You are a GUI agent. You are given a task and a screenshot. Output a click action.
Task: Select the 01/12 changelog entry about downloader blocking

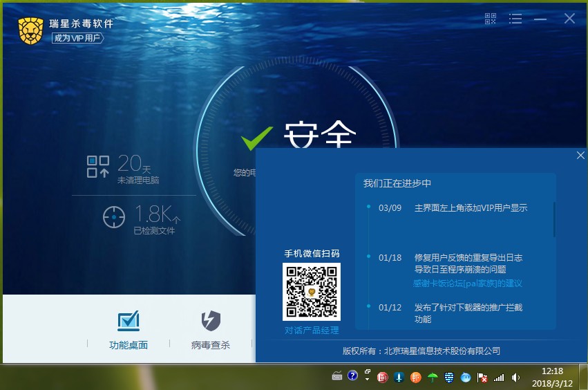click(451, 313)
